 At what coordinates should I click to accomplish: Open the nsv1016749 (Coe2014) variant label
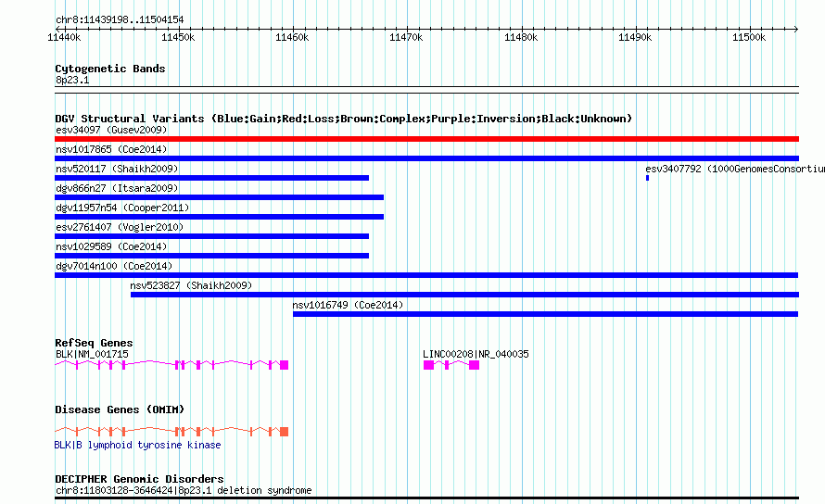point(348,305)
